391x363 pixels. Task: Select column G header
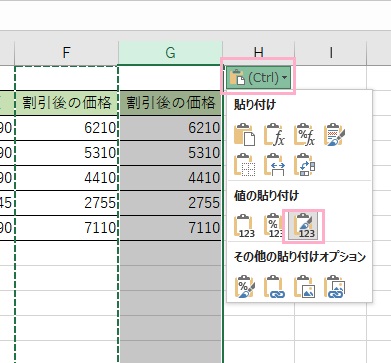[x=170, y=53]
